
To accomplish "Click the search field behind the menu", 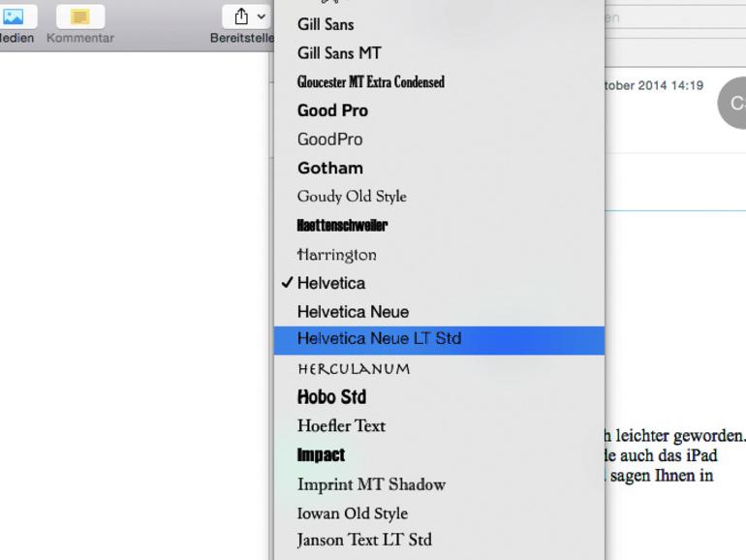I will (675, 17).
